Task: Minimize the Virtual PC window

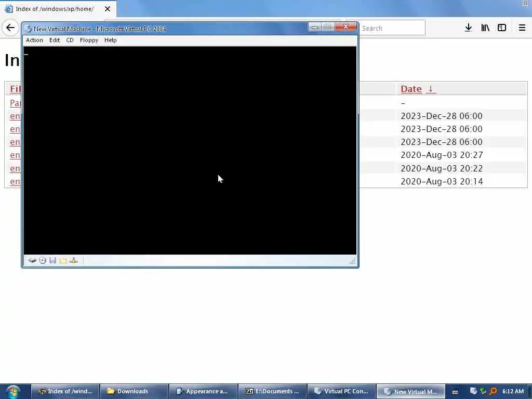Action: click(314, 27)
